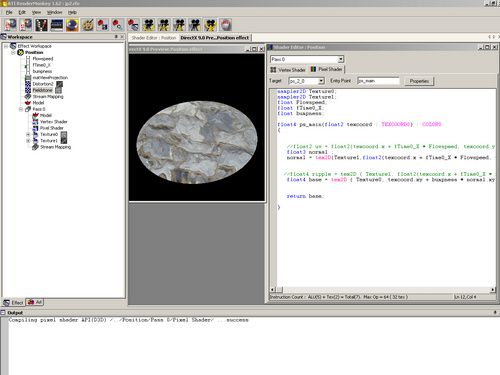Click the Stream Mapping icon under Pass 0
The height and width of the screenshot is (375, 500).
tap(35, 147)
